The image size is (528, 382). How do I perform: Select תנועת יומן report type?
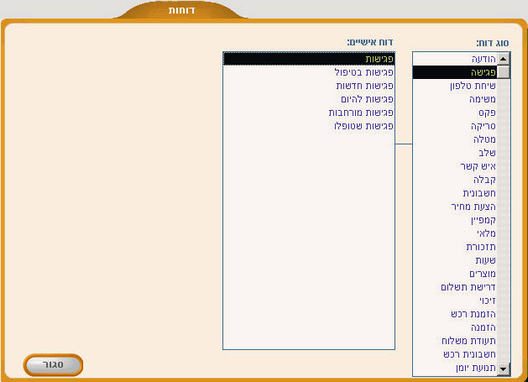(455, 368)
